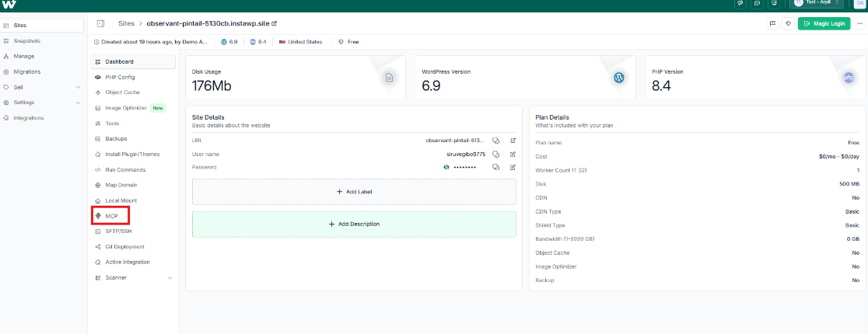Copy the user name siruvegibo9775
The image size is (868, 334).
click(x=496, y=154)
